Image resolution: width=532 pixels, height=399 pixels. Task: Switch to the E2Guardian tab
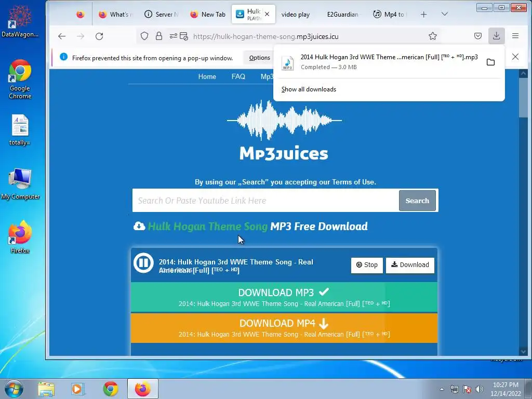tap(343, 14)
